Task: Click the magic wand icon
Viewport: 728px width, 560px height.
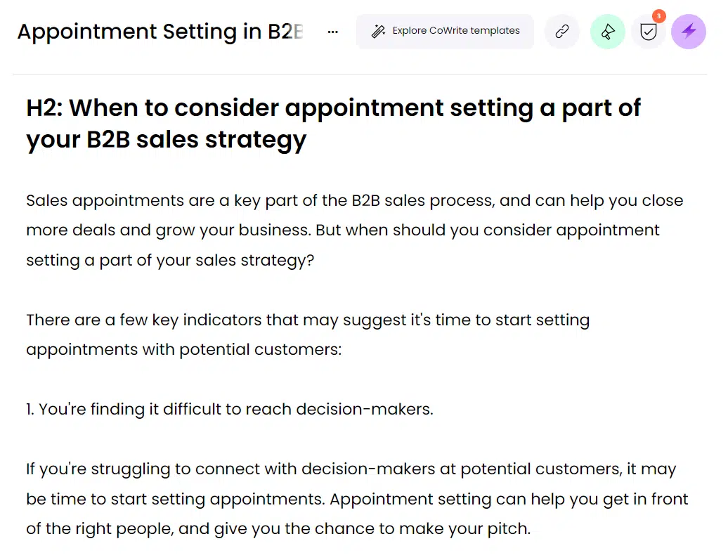Action: point(378,31)
